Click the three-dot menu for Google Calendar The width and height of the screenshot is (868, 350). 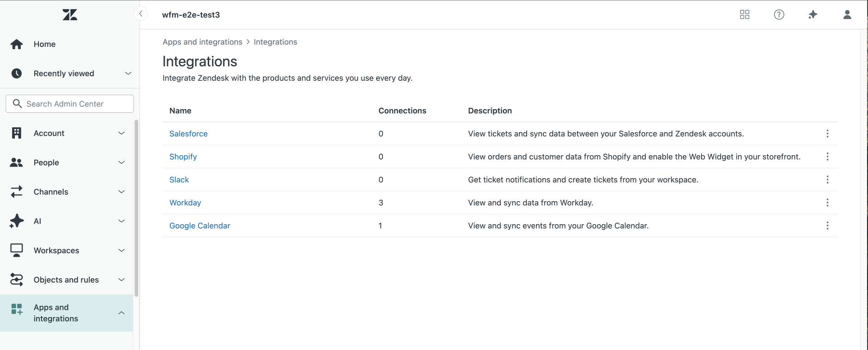click(x=827, y=226)
